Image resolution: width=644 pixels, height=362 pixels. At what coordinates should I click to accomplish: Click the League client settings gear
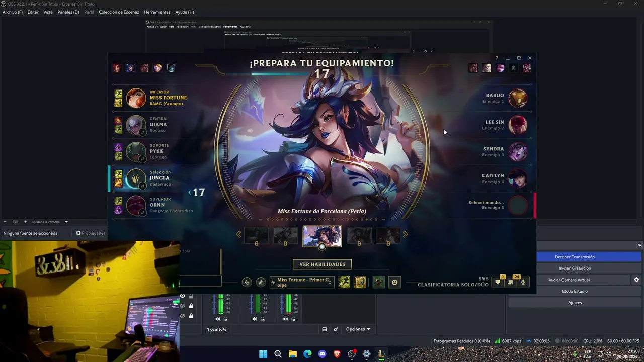(x=519, y=58)
